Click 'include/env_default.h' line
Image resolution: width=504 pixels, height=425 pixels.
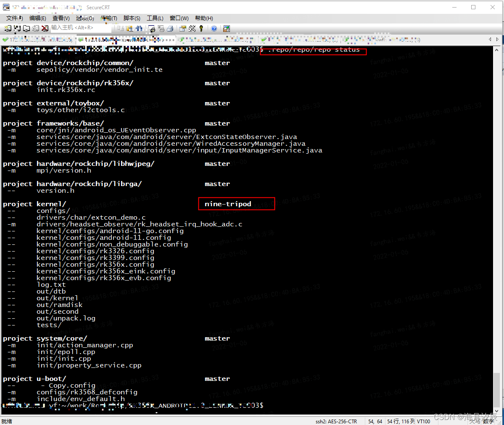[x=80, y=399]
